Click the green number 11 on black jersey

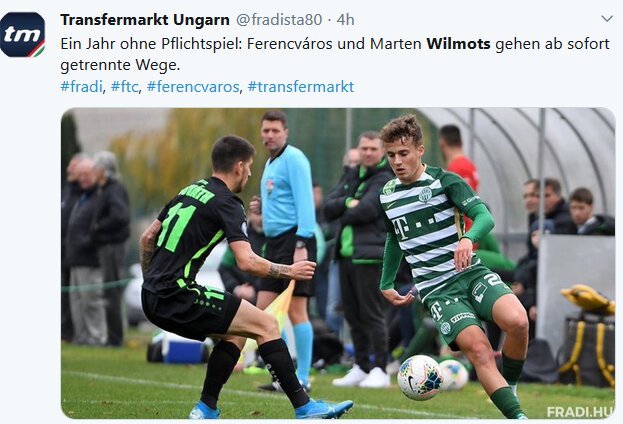(x=176, y=227)
